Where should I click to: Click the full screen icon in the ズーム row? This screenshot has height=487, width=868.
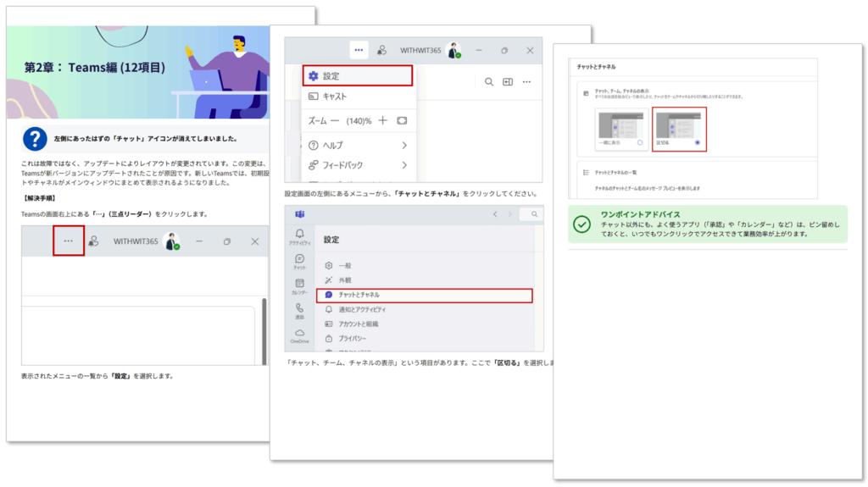coord(402,120)
